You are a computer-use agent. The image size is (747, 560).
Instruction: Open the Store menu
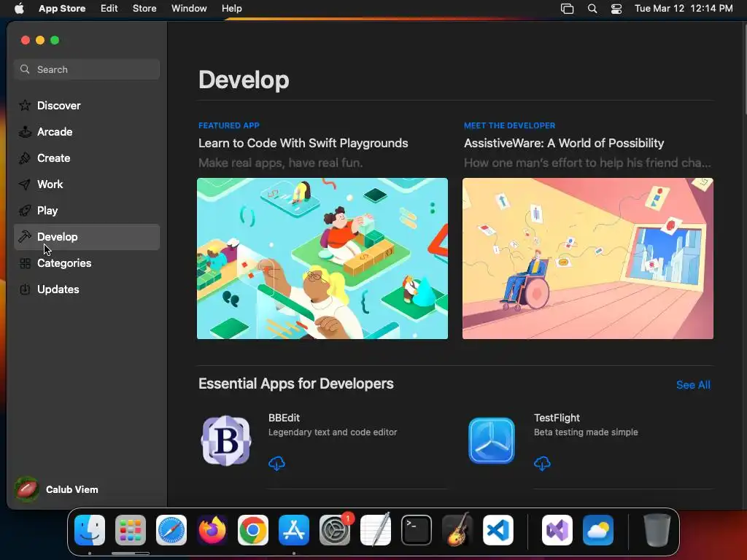(144, 8)
